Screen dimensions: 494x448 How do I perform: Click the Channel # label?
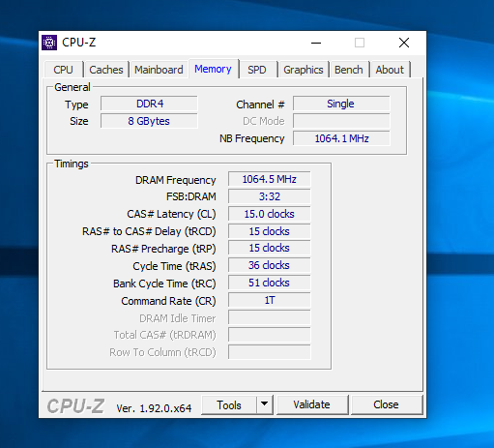[x=260, y=105]
